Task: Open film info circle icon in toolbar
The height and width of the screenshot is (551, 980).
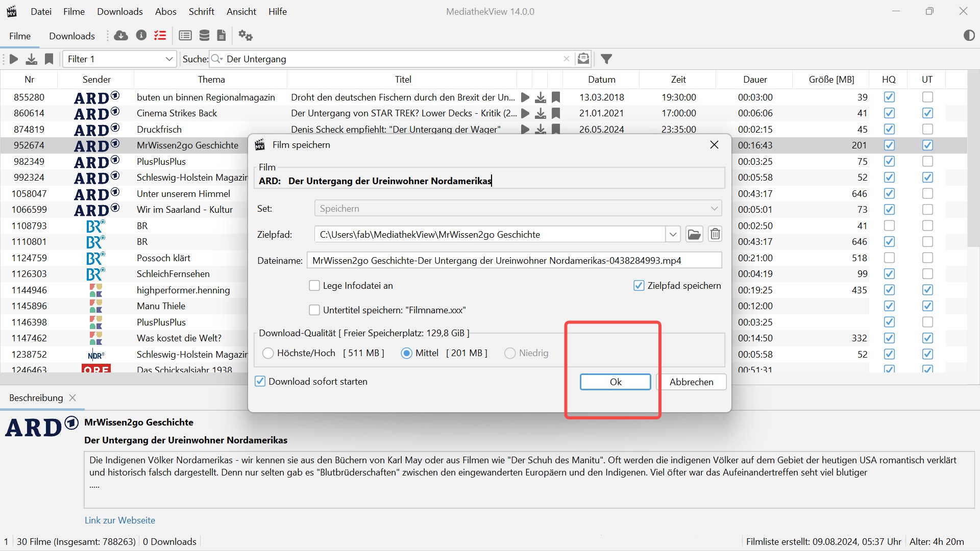Action: point(141,35)
